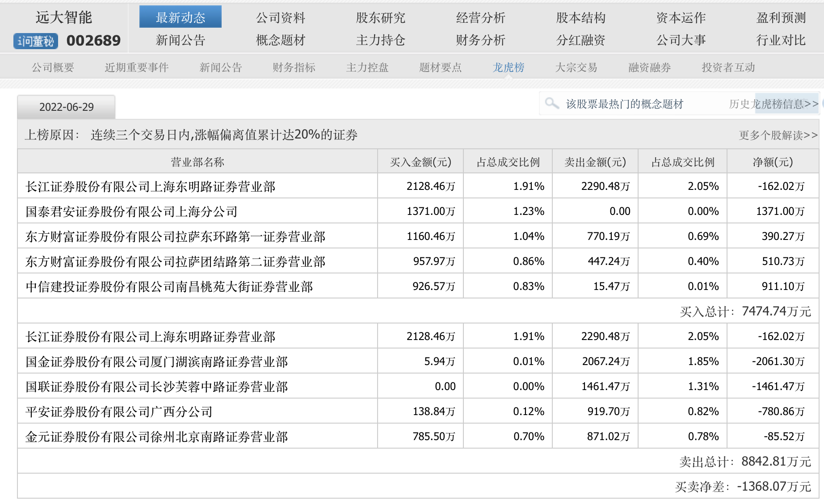View the 盈利预测 tab
This screenshot has width=824, height=504.
pyautogui.click(x=781, y=17)
